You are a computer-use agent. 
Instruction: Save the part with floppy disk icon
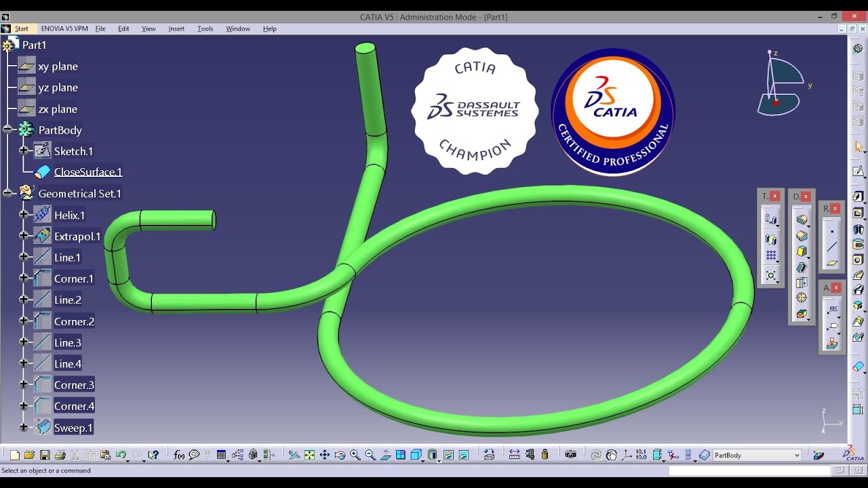click(45, 455)
